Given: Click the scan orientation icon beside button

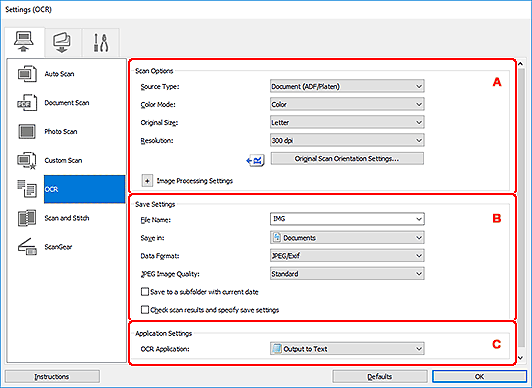Looking at the screenshot, I should coord(255,160).
